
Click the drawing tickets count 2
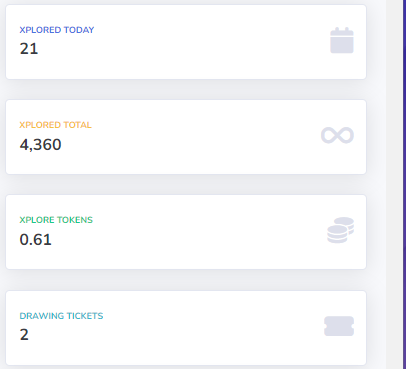tap(24, 335)
